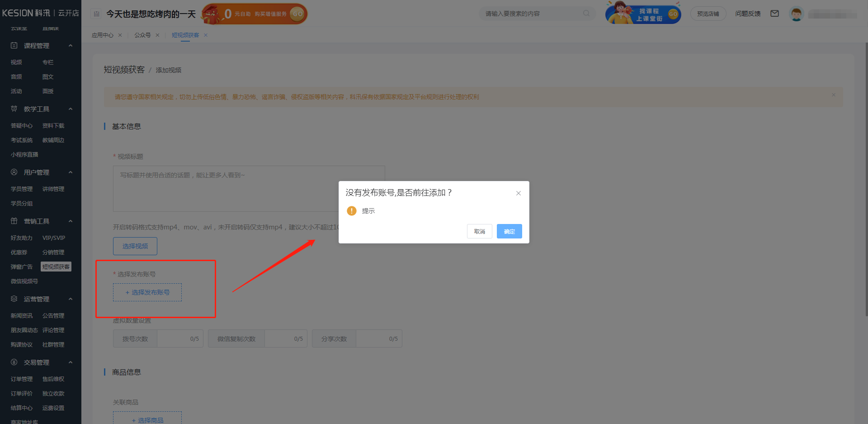Click the user avatar icon
This screenshot has height=424, width=868.
[x=796, y=14]
